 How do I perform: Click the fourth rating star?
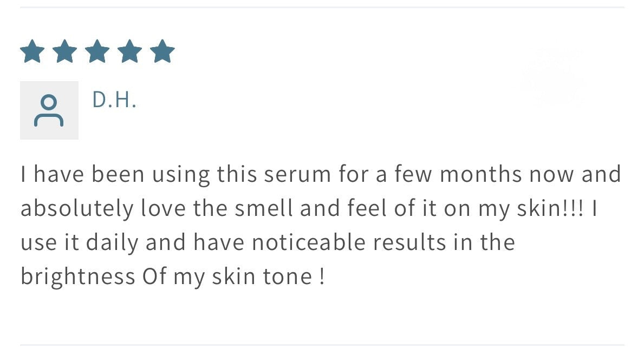(x=130, y=52)
